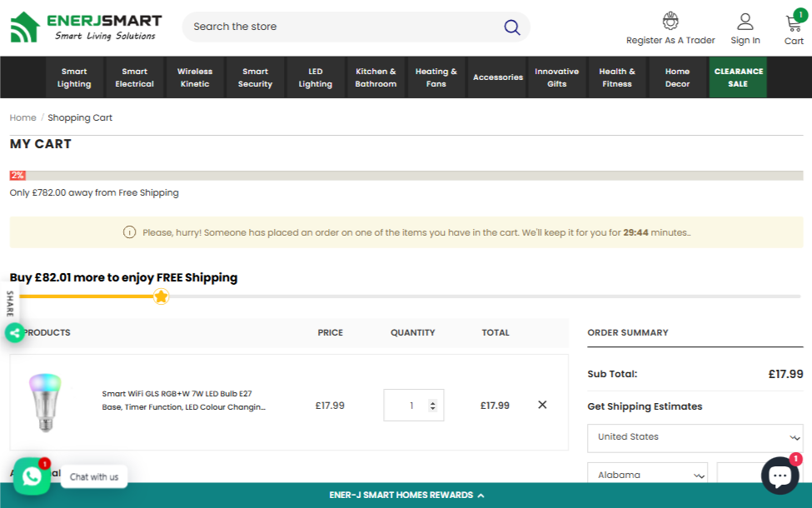
Task: Adjust the product quantity stepper arrows
Action: tap(432, 406)
